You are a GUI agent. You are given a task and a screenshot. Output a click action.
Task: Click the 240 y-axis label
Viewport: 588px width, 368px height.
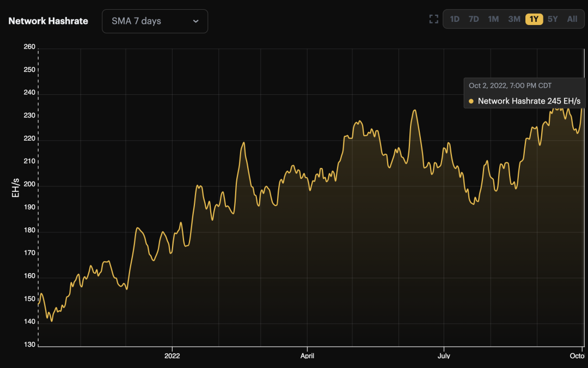point(29,93)
